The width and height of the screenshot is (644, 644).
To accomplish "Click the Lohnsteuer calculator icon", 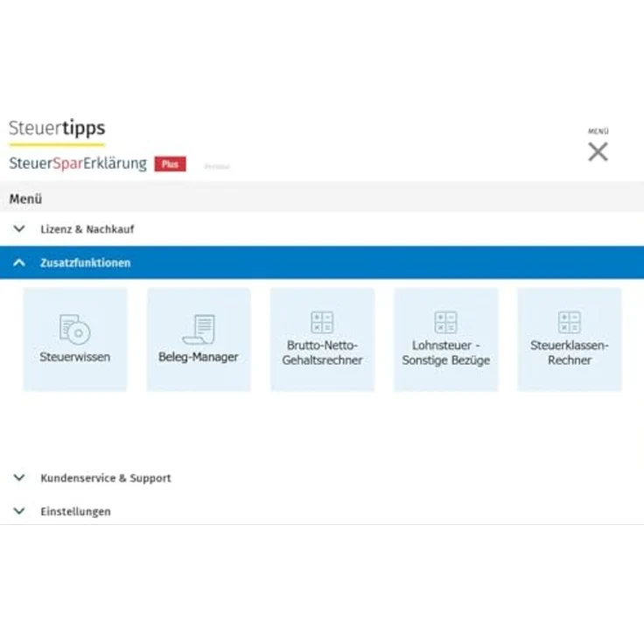I will click(445, 322).
